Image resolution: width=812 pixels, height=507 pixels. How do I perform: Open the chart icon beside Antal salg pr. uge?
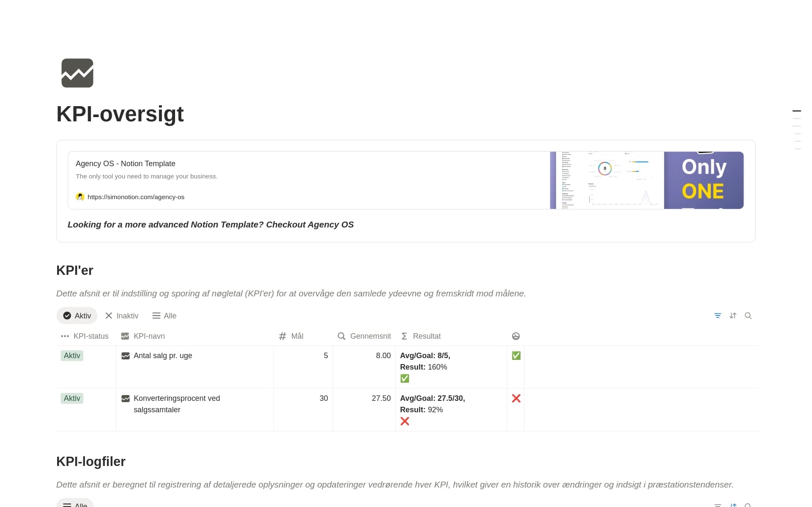pyautogui.click(x=125, y=356)
